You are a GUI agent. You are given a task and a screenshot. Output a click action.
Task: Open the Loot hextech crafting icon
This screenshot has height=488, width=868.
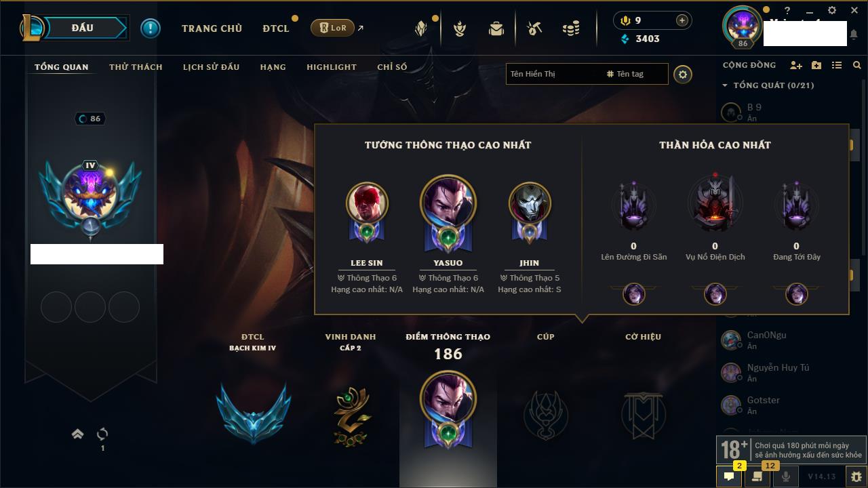534,28
